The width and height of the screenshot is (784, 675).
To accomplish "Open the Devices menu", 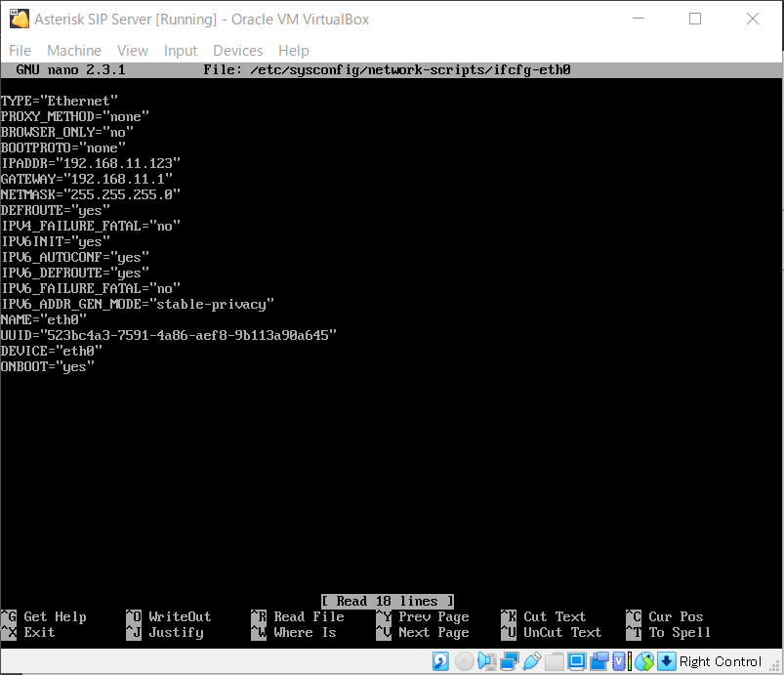I will [237, 51].
